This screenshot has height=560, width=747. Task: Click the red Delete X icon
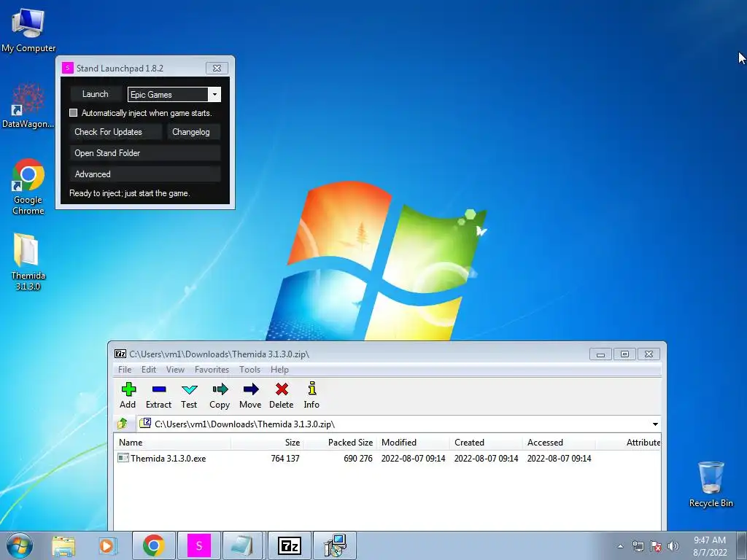pyautogui.click(x=282, y=389)
